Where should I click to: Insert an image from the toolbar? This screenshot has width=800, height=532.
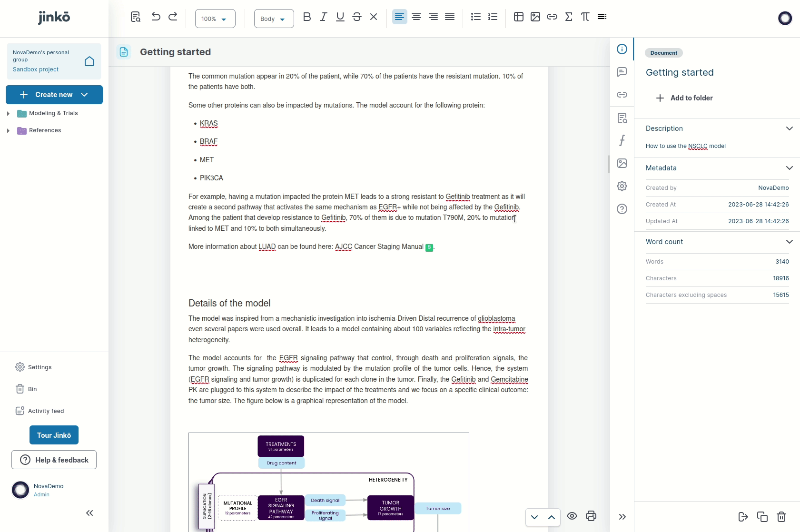pyautogui.click(x=535, y=17)
